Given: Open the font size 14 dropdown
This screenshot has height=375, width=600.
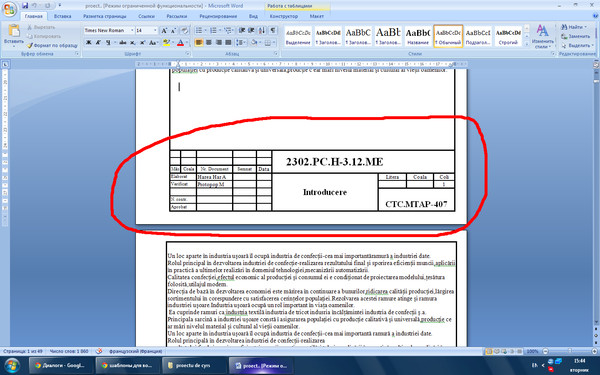Looking at the screenshot, I should click(155, 30).
